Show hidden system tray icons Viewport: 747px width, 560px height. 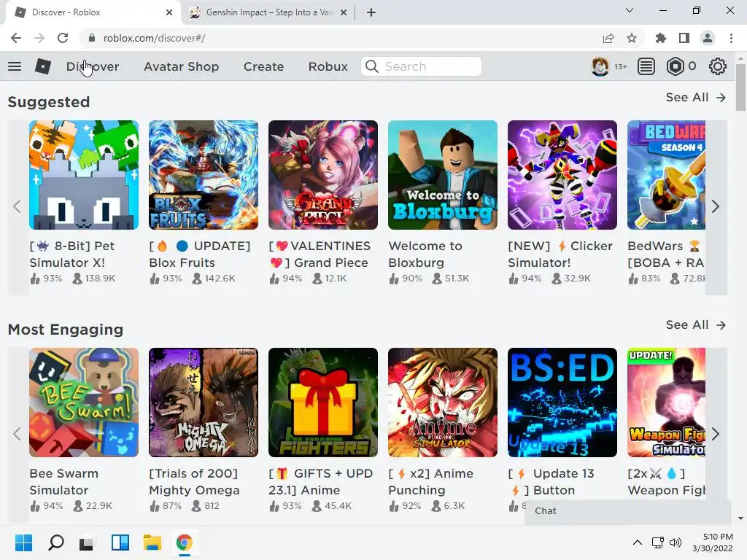pyautogui.click(x=637, y=542)
